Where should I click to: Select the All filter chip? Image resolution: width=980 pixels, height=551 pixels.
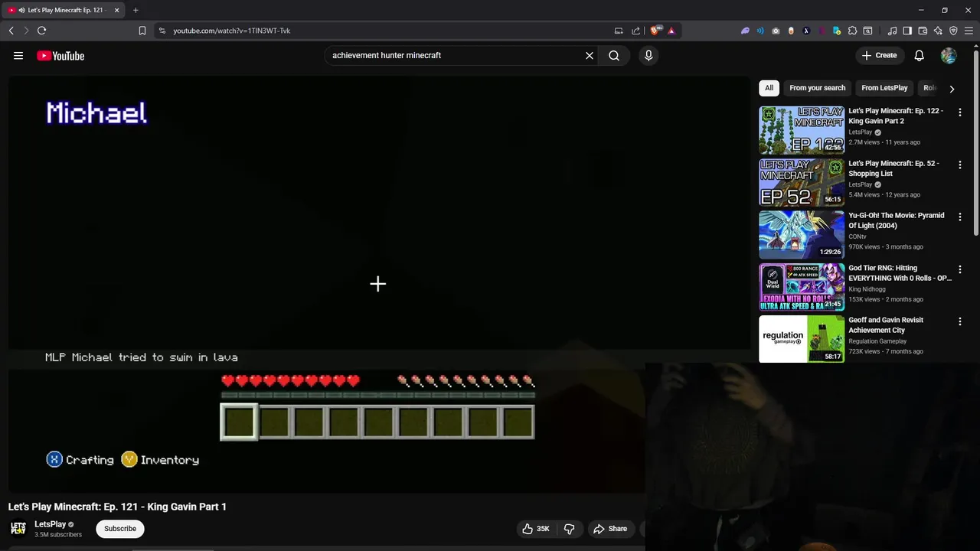(x=769, y=88)
